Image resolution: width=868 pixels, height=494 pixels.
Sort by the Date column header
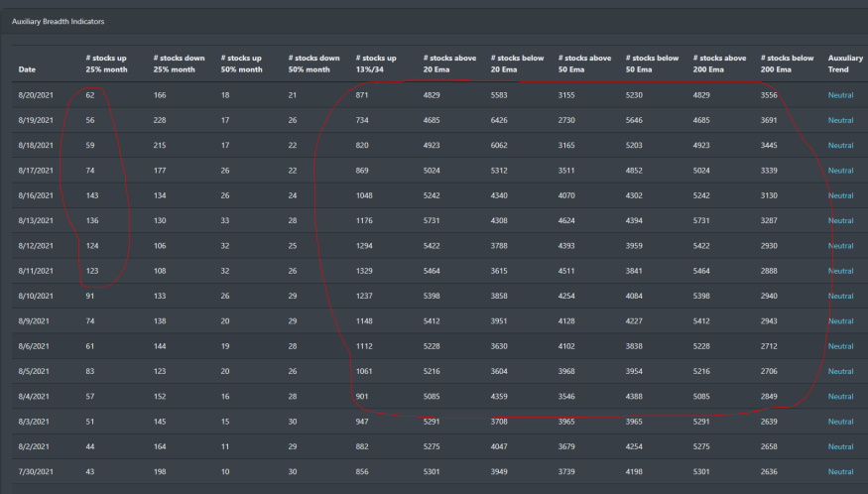(x=27, y=69)
